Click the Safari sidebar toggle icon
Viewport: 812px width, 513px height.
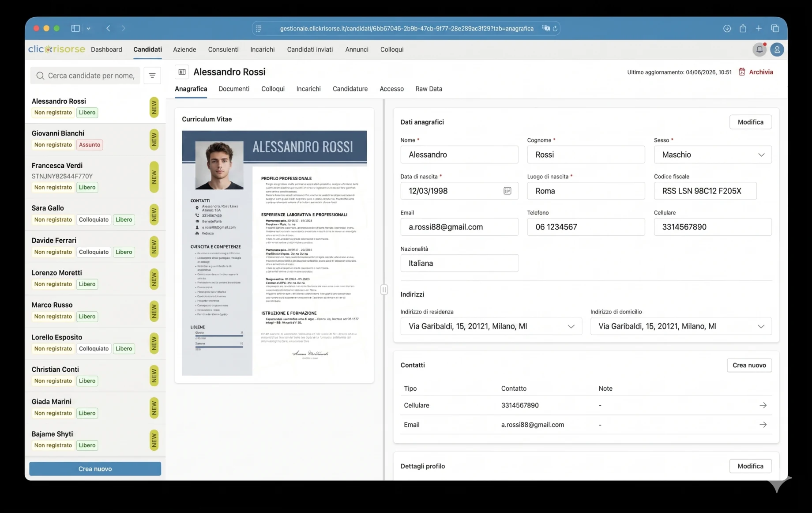(x=75, y=28)
